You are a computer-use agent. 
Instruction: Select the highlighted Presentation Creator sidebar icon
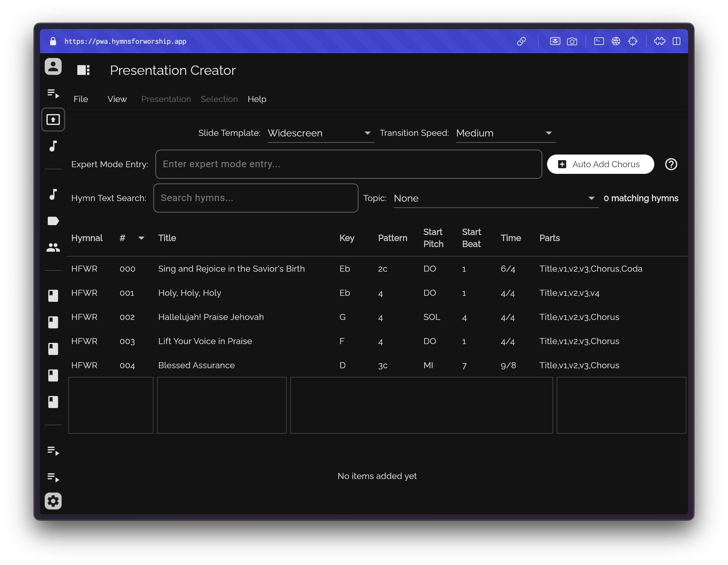pos(53,119)
